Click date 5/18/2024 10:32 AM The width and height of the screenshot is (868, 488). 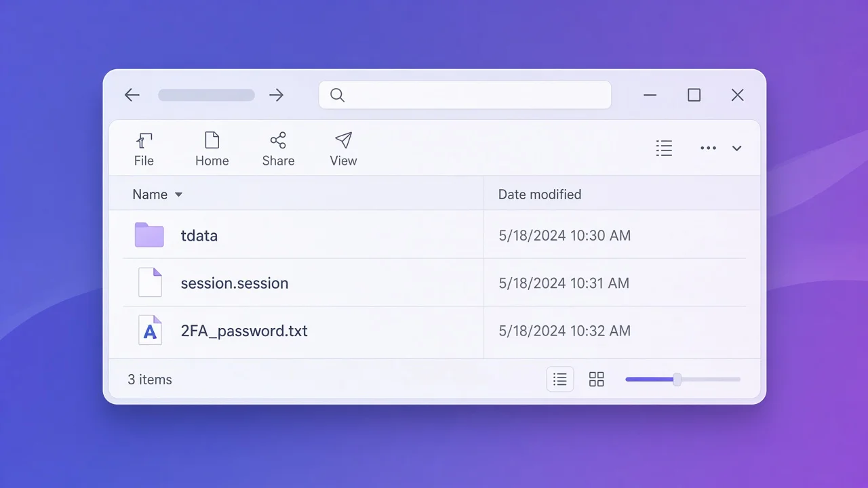point(565,331)
